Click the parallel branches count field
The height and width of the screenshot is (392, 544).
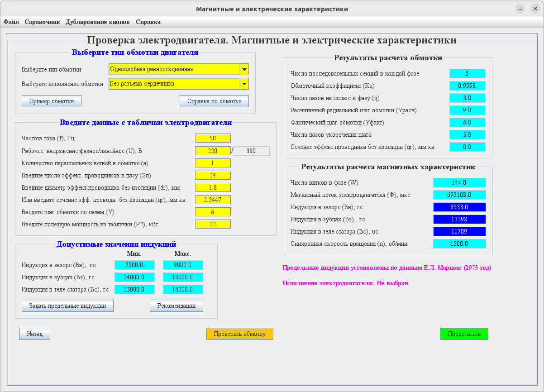coord(213,163)
